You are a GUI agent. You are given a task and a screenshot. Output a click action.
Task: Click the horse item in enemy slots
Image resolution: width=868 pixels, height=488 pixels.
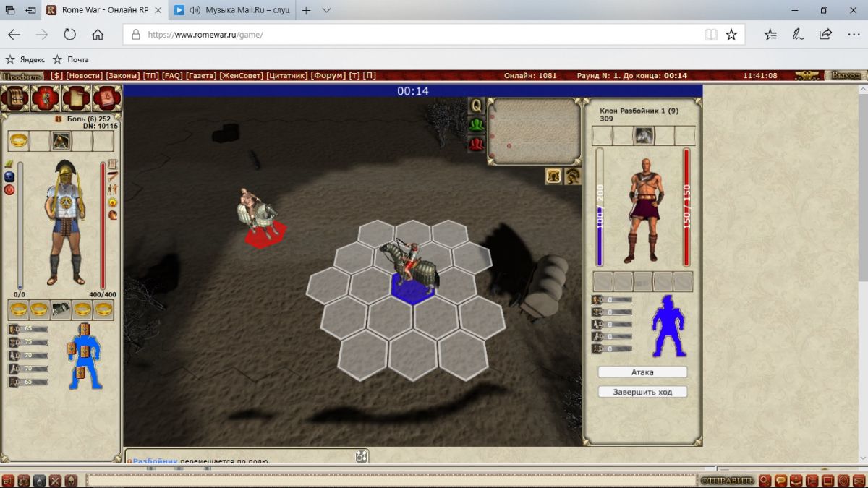pos(644,135)
